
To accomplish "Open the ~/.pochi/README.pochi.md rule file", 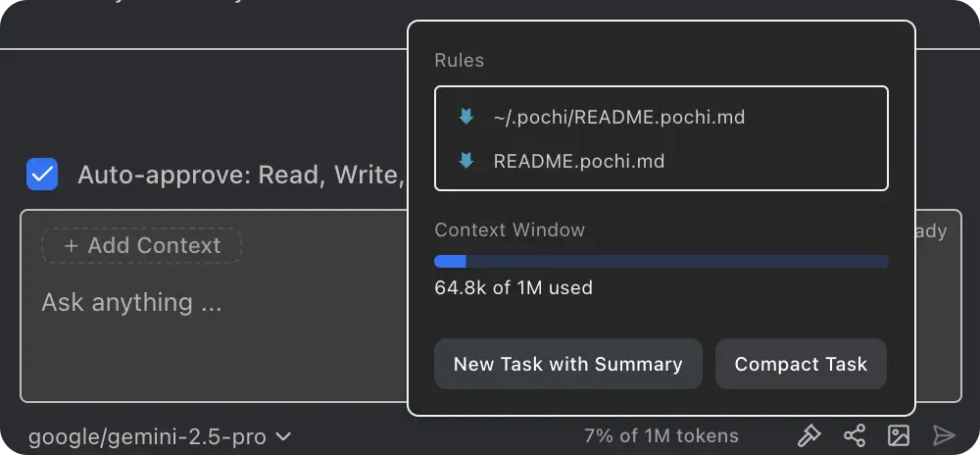I will coord(619,118).
